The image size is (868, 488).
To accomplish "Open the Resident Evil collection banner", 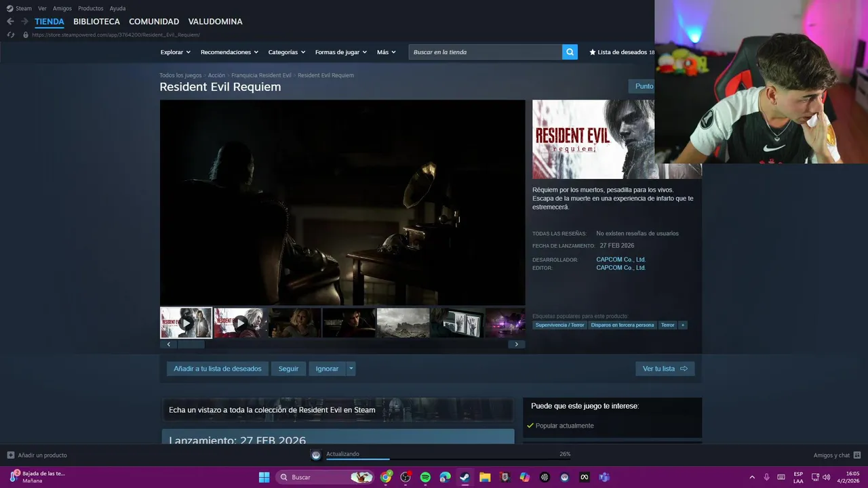I will 338,409.
